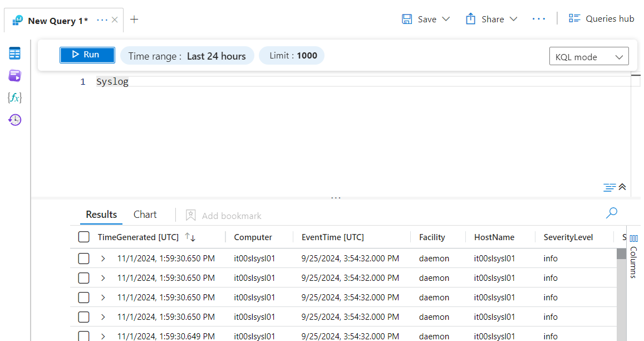The image size is (644, 341).
Task: Open the KQL mode dropdown
Action: click(589, 57)
